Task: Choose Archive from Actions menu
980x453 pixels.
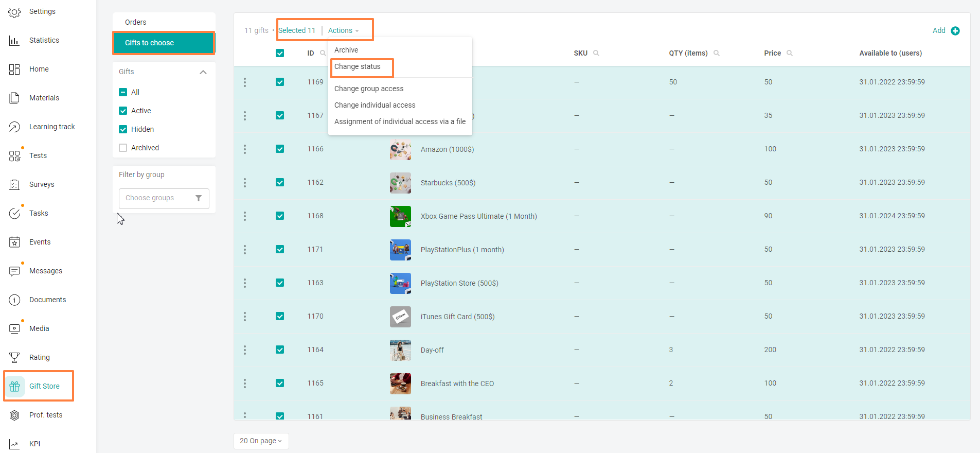Action: tap(346, 50)
